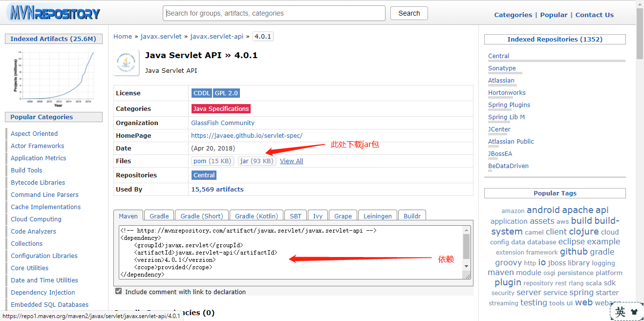Screen dimensions: 644x321
Task: Open Atlassian repository link
Action: [x=501, y=80]
